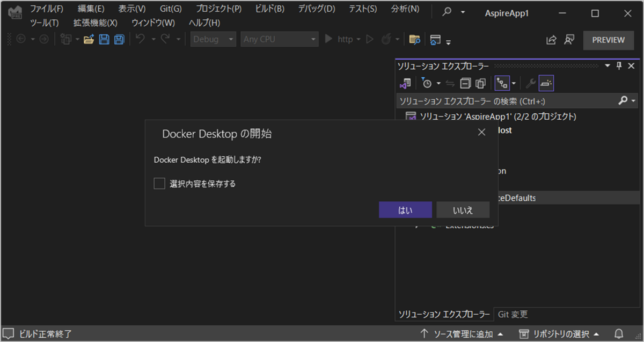
Task: Toggle the preview selected items button
Action: click(546, 83)
